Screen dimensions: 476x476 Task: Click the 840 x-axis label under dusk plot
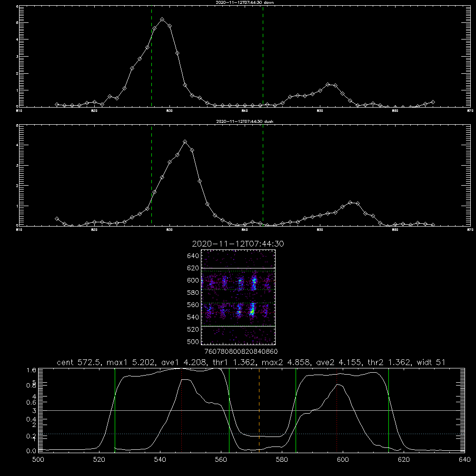[x=245, y=230]
